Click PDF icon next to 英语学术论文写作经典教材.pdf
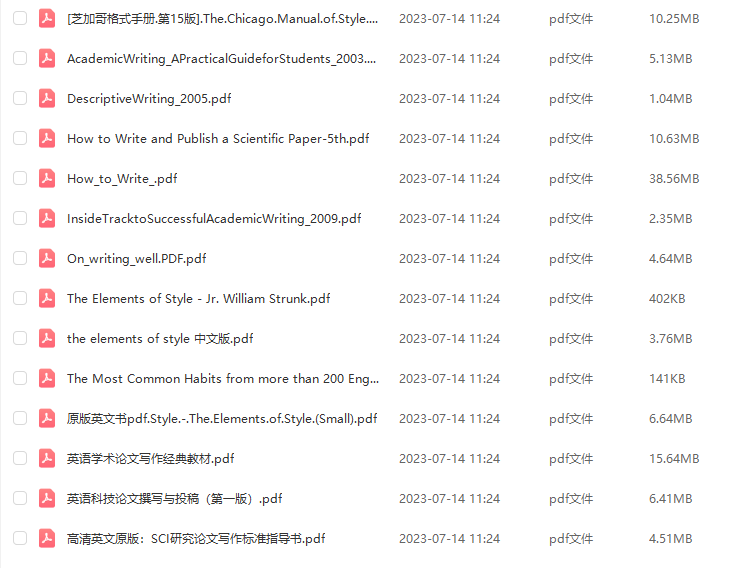This screenshot has height=568, width=740. [x=47, y=458]
